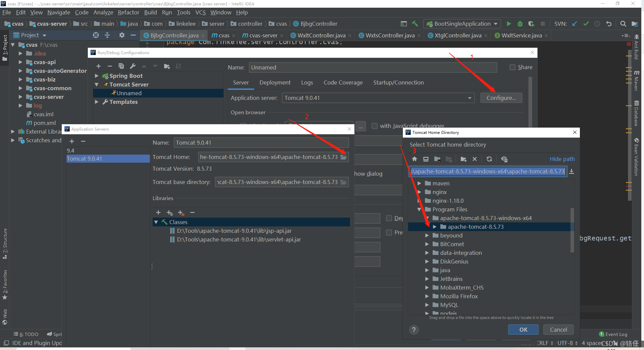Expand Spring Boot configurations node
This screenshot has height=350, width=644.
(x=97, y=76)
